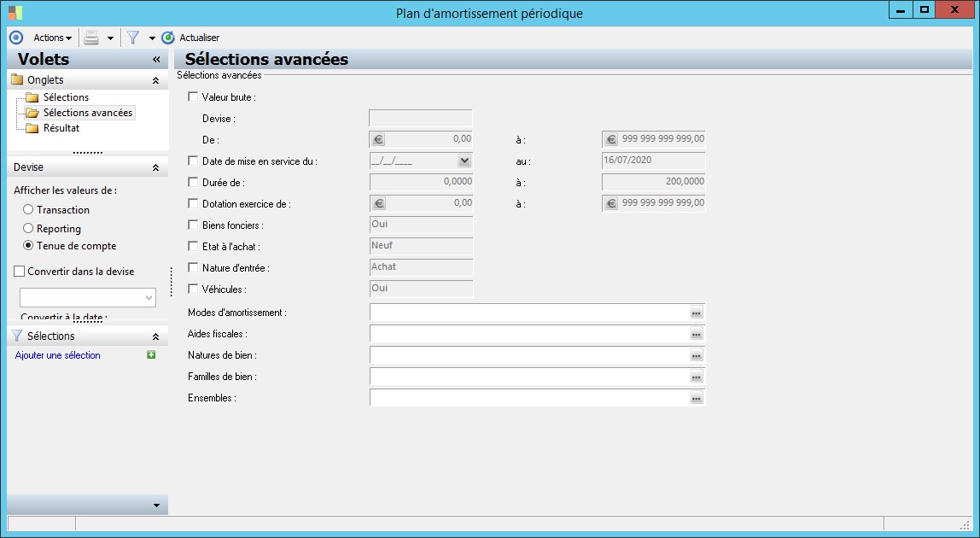Image resolution: width=980 pixels, height=538 pixels.
Task: Collapse the Onglets section
Action: tap(155, 80)
